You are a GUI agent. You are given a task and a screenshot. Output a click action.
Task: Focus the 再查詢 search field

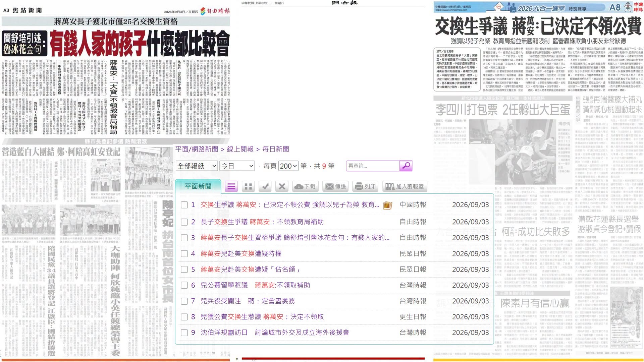click(x=373, y=166)
